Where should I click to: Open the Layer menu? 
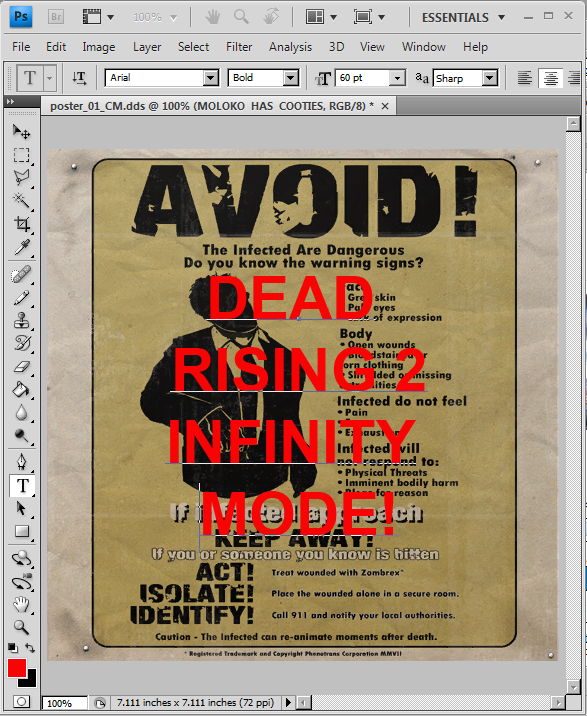point(147,47)
